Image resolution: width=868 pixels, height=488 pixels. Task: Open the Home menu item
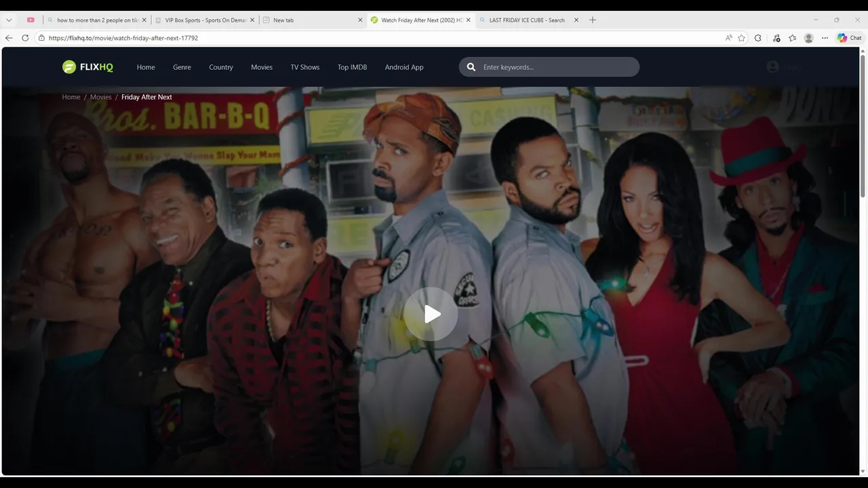pos(146,67)
